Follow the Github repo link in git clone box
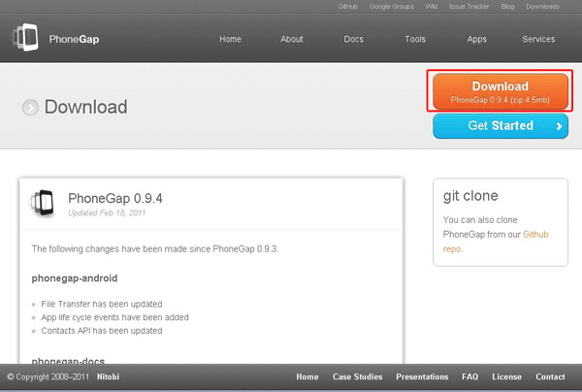 tap(535, 234)
